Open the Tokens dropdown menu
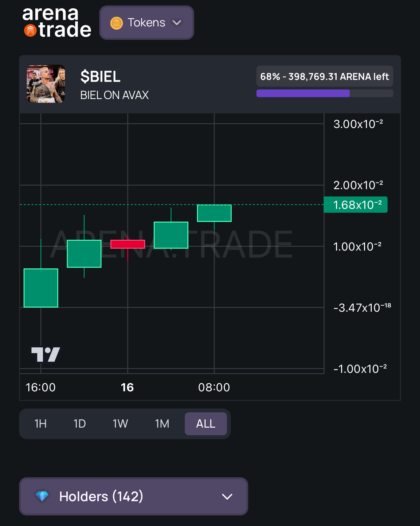The width and height of the screenshot is (420, 526). [x=146, y=23]
